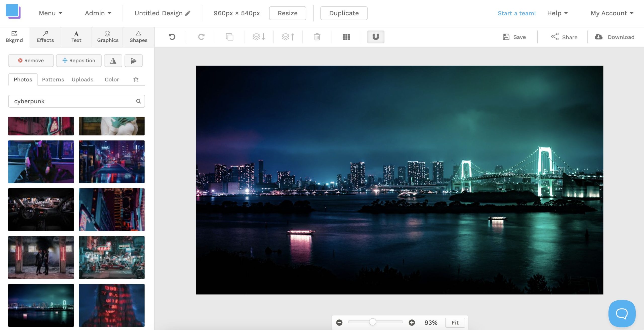Switch to the Patterns tab
This screenshot has height=330, width=644.
coord(53,79)
